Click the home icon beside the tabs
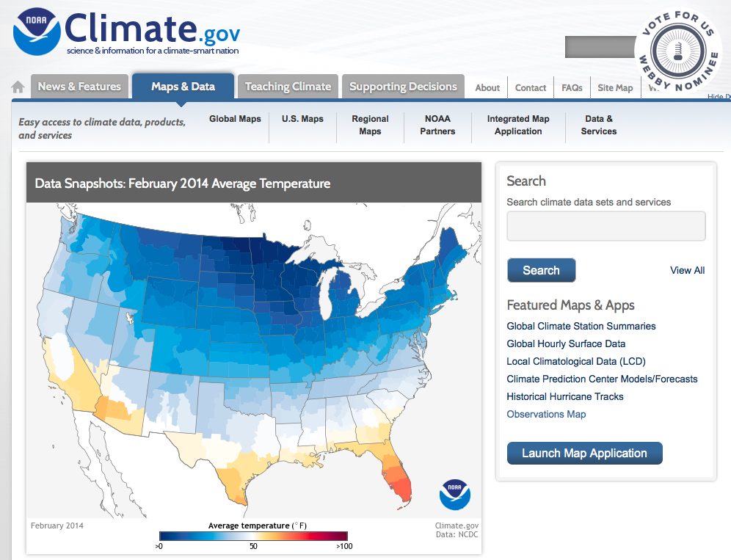The image size is (731, 560). point(16,87)
